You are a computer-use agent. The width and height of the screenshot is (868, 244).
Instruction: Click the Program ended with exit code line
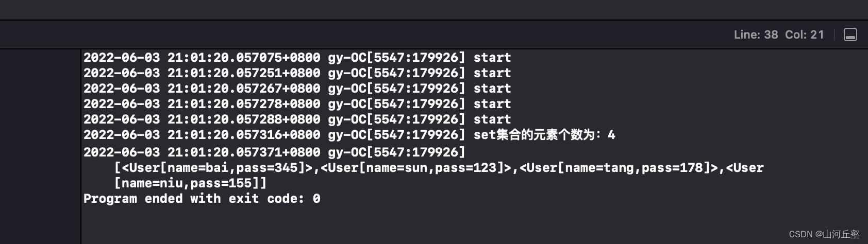point(202,199)
